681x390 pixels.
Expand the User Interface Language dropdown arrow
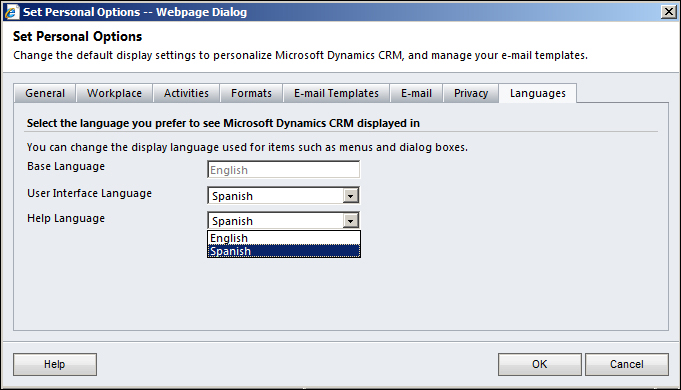[x=350, y=196]
